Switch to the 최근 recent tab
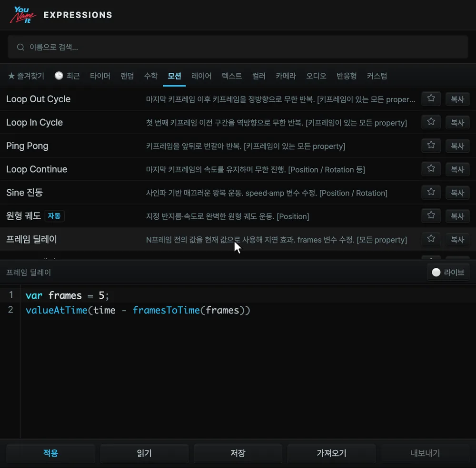This screenshot has width=476, height=468. (x=67, y=76)
